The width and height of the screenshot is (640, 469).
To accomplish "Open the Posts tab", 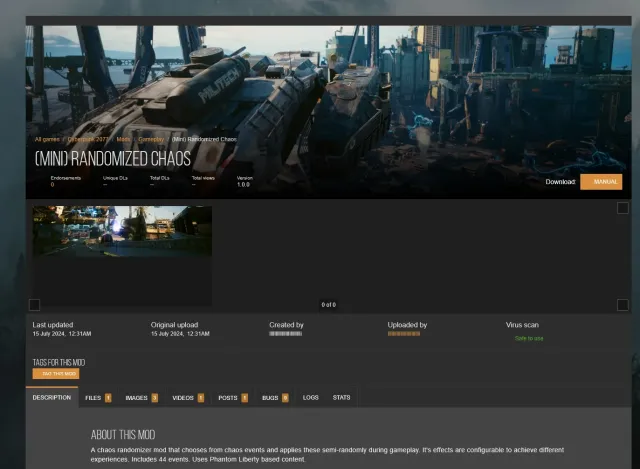I will [233, 398].
